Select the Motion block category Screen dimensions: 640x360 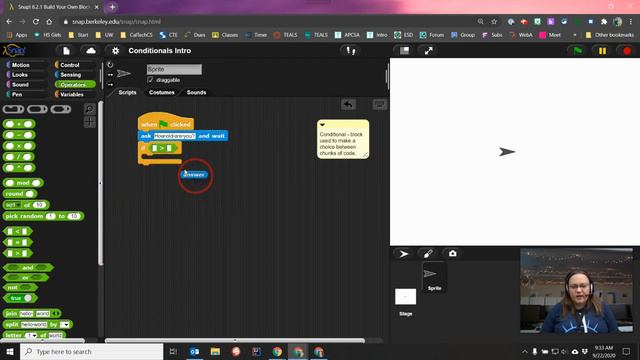25,65
